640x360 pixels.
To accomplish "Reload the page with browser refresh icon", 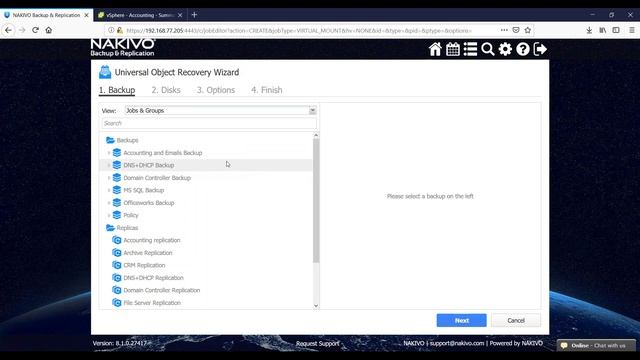I will pyautogui.click(x=35, y=30).
